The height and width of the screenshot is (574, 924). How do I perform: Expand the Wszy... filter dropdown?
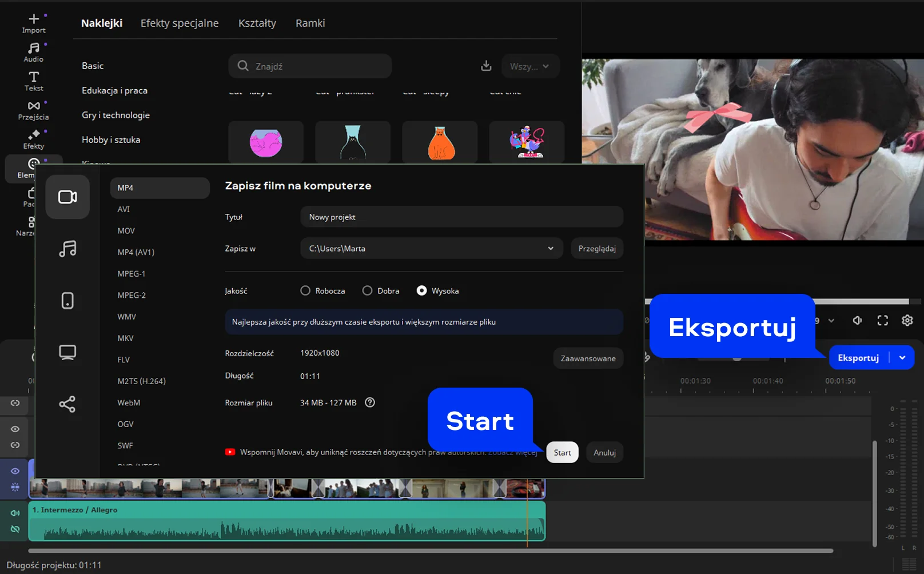(x=530, y=66)
